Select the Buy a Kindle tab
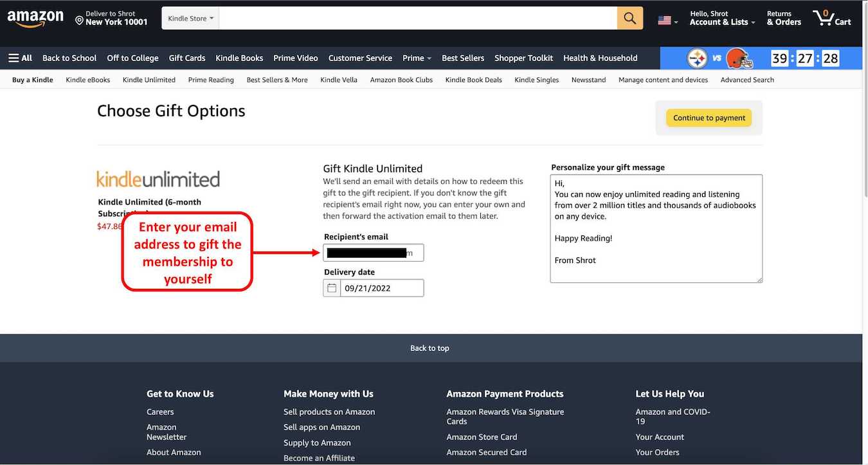 click(x=33, y=80)
